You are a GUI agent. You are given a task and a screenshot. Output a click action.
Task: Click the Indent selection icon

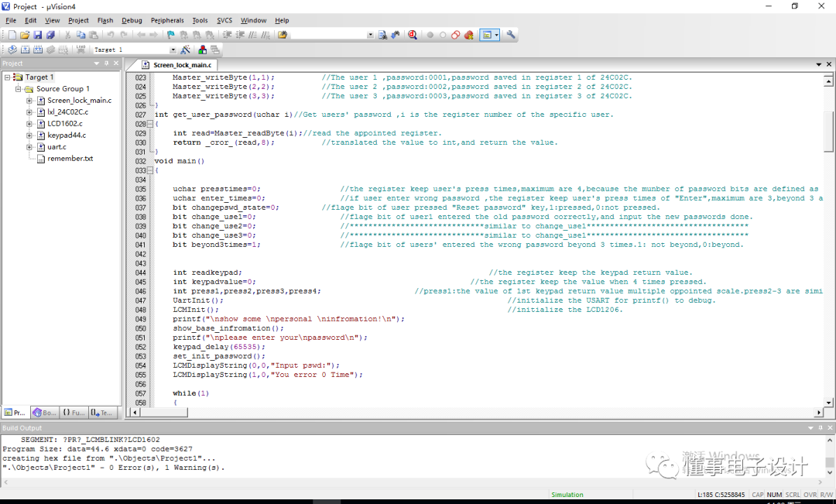227,35
